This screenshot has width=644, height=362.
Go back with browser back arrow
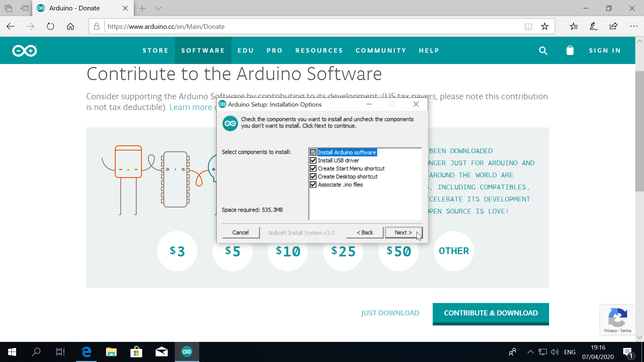(10, 26)
